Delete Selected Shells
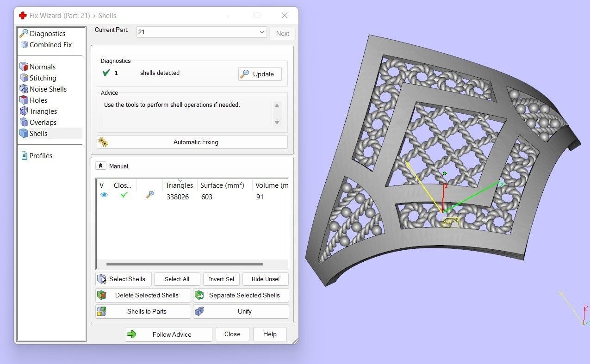Viewport: 590px width, 364px height. tap(143, 295)
